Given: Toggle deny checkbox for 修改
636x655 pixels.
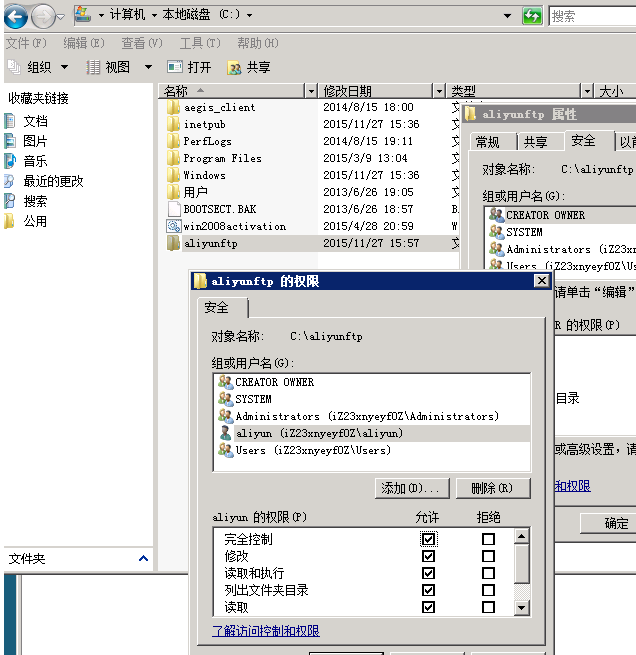Looking at the screenshot, I should tap(488, 556).
